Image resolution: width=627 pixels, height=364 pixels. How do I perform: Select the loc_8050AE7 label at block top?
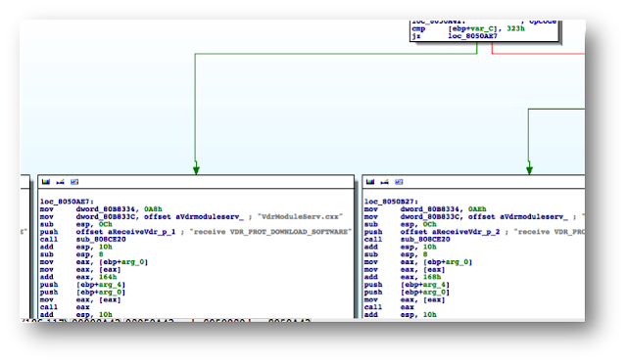(67, 202)
